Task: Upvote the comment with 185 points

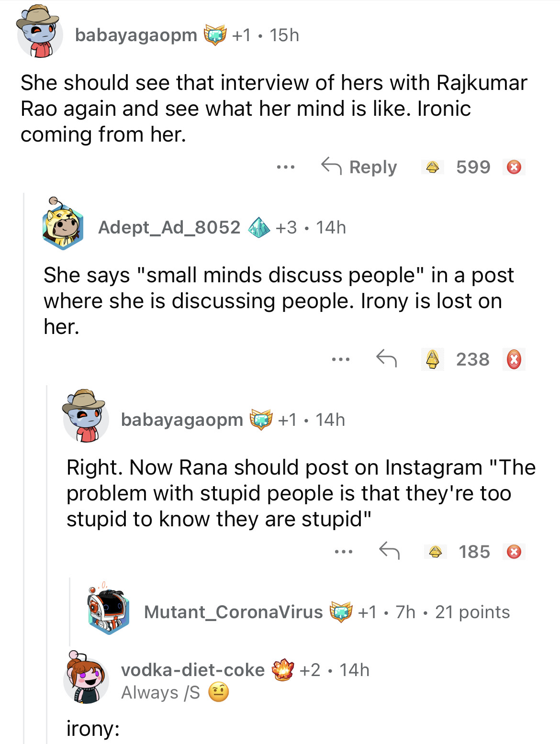Action: tap(435, 552)
